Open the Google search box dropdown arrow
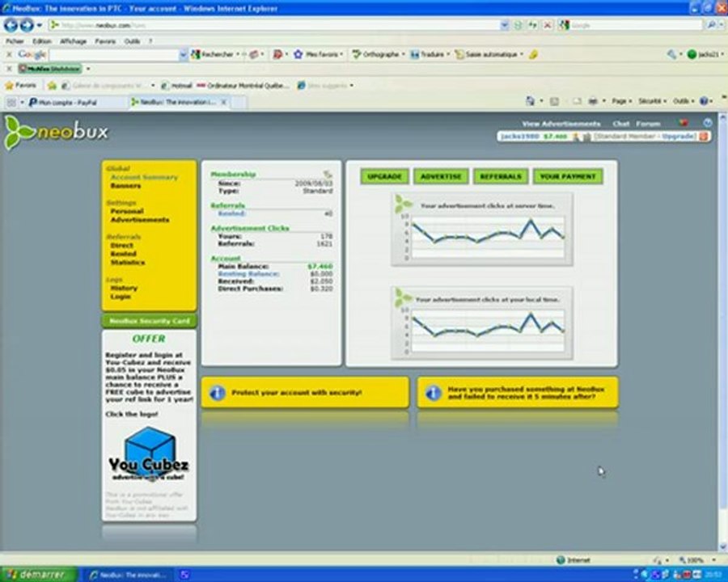 pos(183,55)
